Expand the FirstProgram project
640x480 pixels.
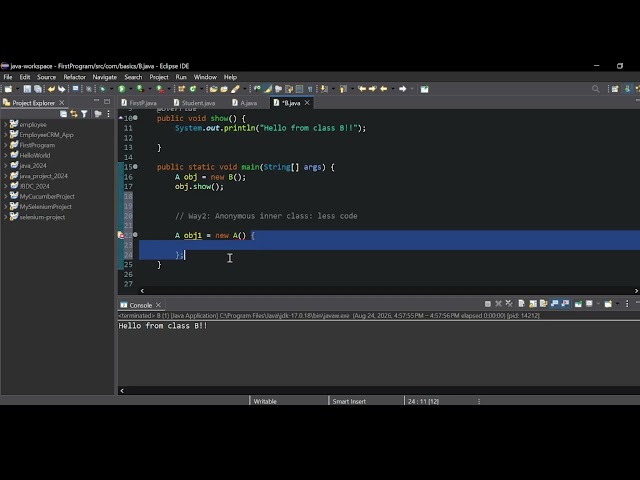(6, 145)
